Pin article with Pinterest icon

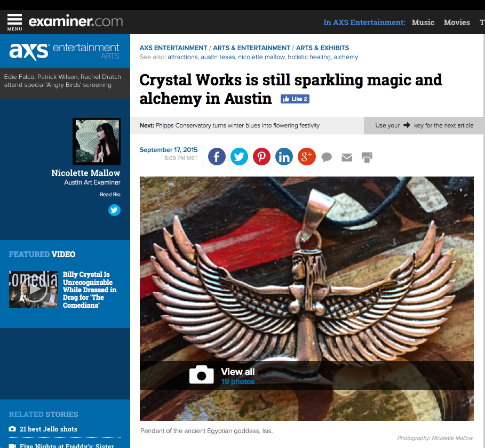click(x=261, y=157)
